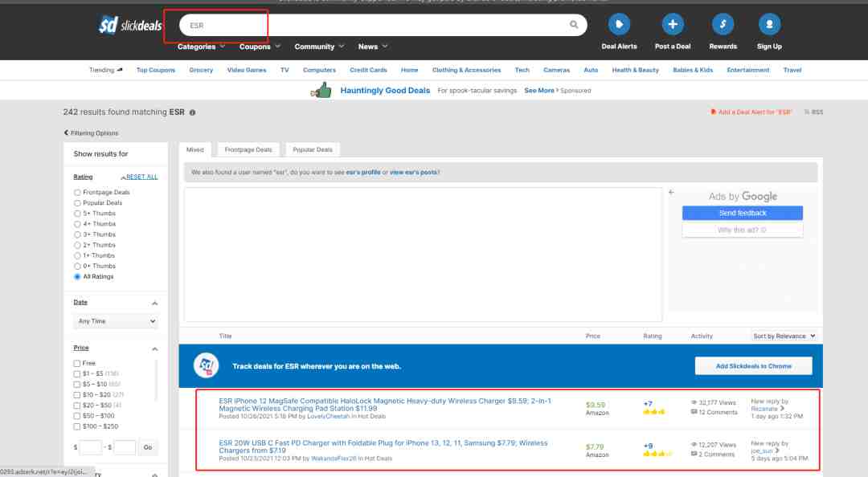Check the $20 - $50 price checkbox
This screenshot has width=868, height=477.
77,406
